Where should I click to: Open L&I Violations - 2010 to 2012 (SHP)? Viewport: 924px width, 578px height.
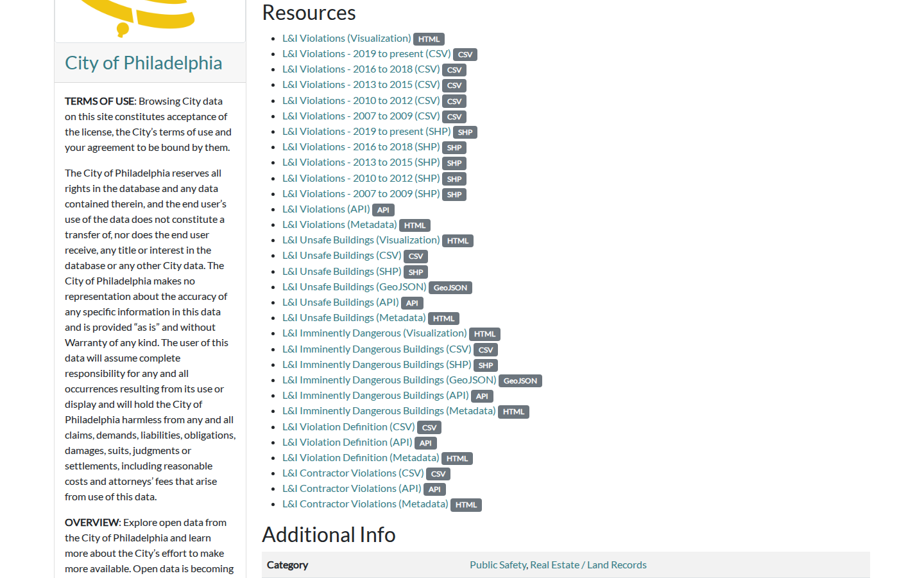[x=361, y=179]
